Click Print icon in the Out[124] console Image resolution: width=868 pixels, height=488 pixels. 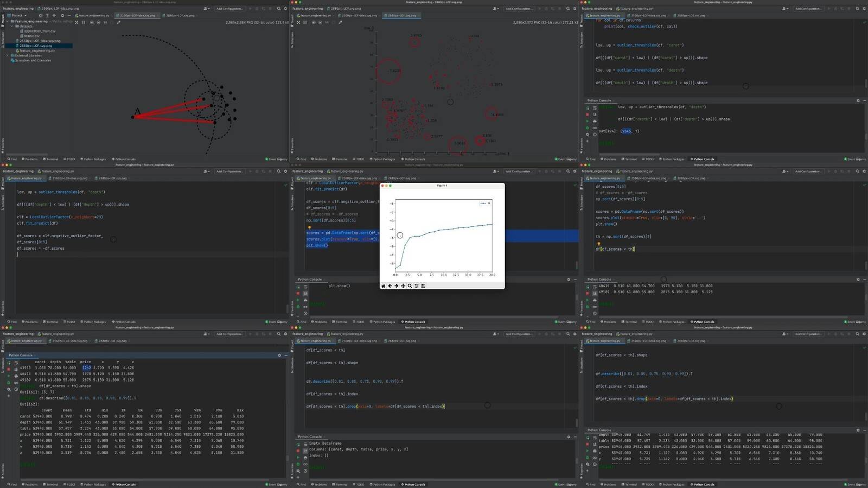pyautogui.click(x=595, y=121)
